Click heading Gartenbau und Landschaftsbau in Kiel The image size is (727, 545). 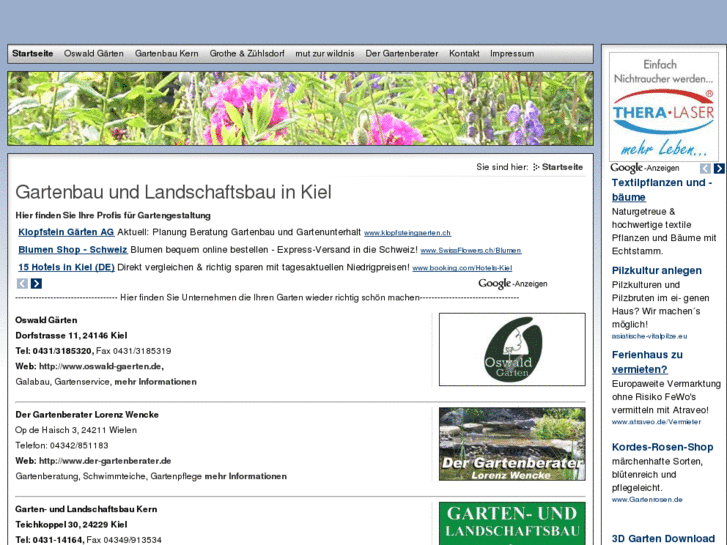[x=173, y=192]
